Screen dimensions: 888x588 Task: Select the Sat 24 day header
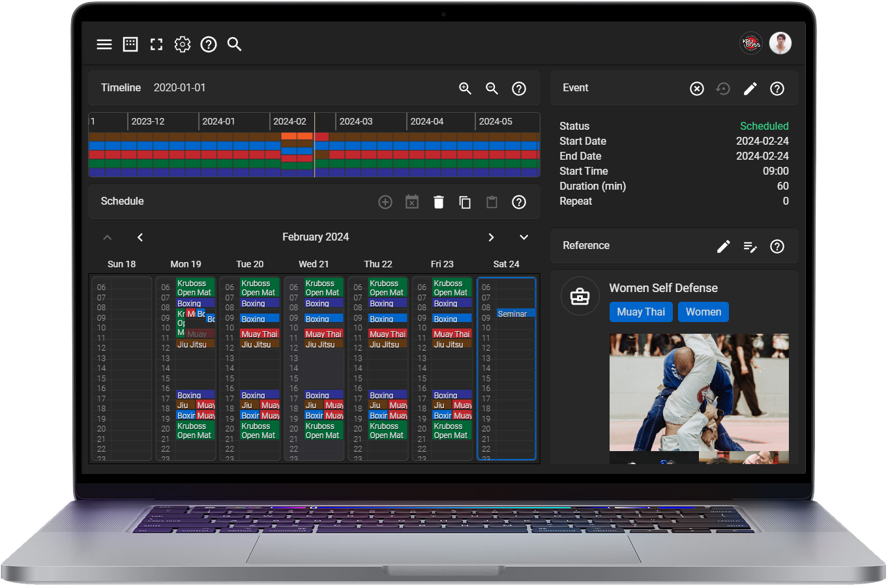pos(507,264)
